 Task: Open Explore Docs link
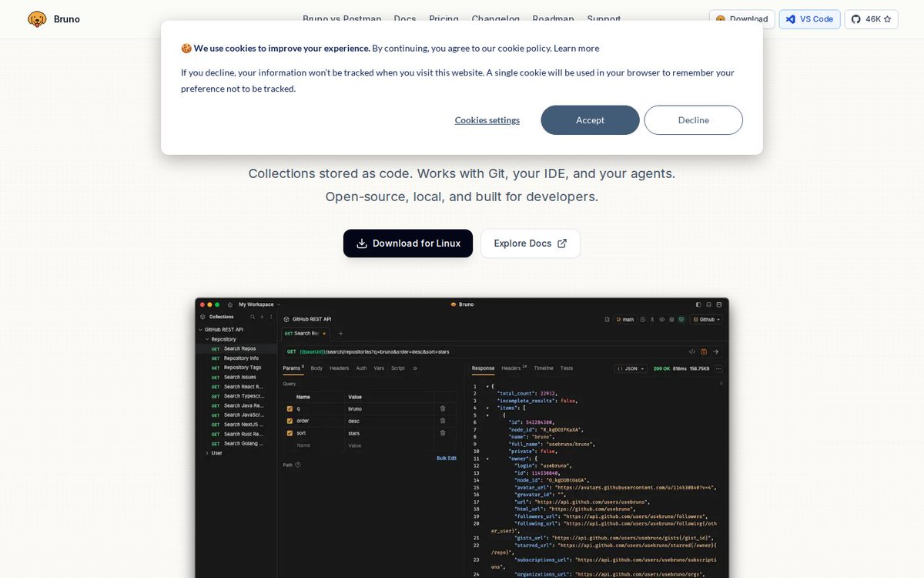click(x=531, y=244)
